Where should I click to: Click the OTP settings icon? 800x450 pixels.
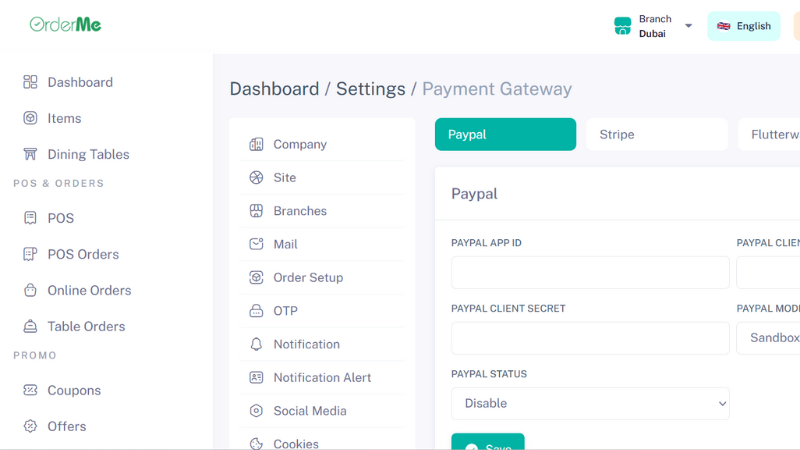(x=256, y=311)
